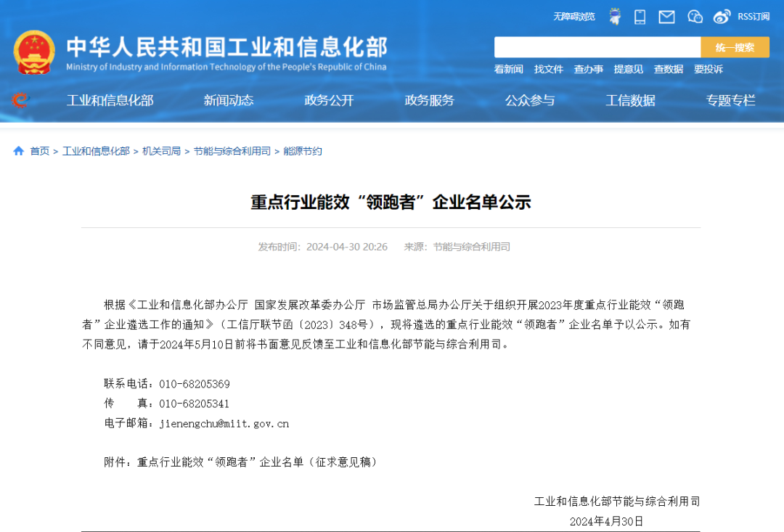Click the email envelope icon
Viewport: 784px width, 532px height.
coord(666,17)
